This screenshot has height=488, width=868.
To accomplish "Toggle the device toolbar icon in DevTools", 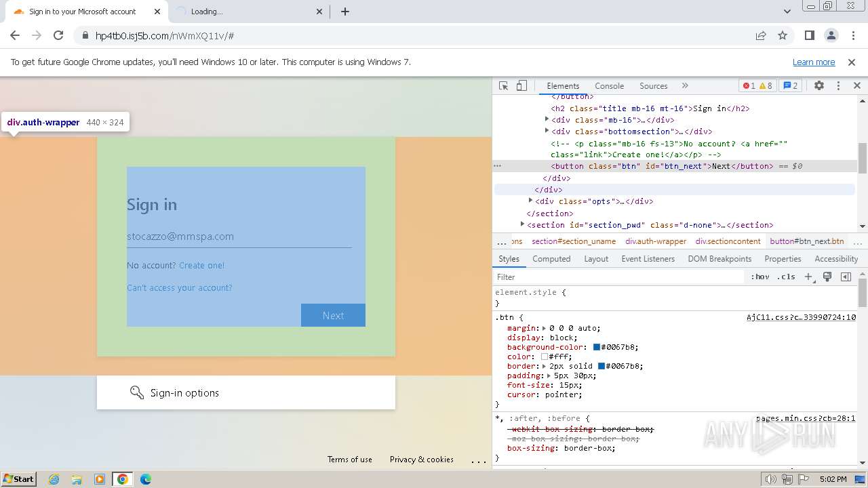I will coord(521,86).
